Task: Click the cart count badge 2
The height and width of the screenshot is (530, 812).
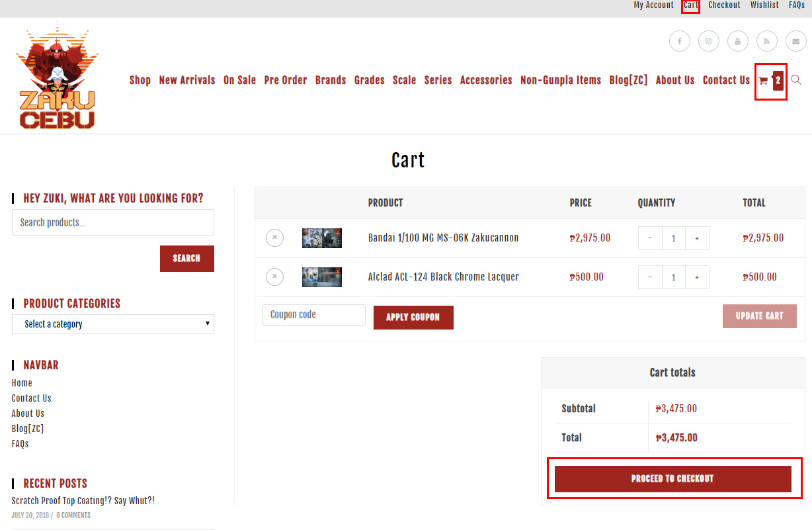Action: (778, 81)
